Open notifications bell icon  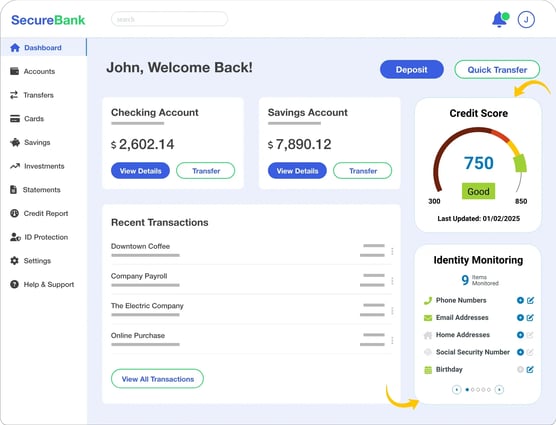click(500, 19)
